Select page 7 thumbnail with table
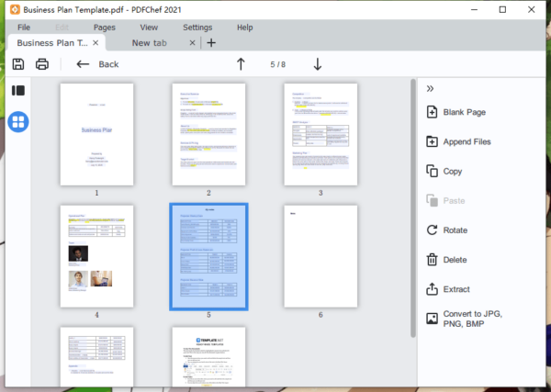The width and height of the screenshot is (551, 392). 96,357
